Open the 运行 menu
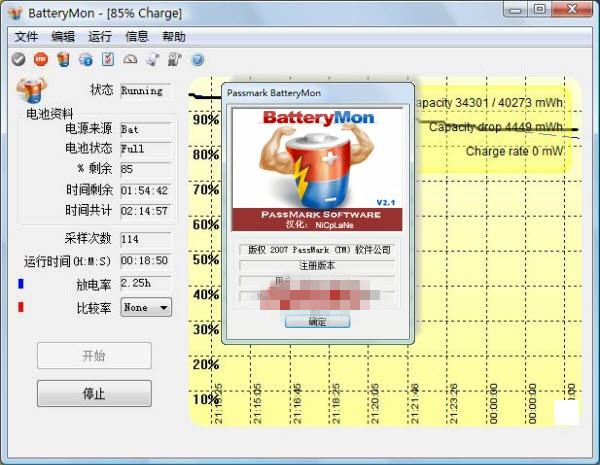Image resolution: width=600 pixels, height=465 pixels. coord(100,37)
